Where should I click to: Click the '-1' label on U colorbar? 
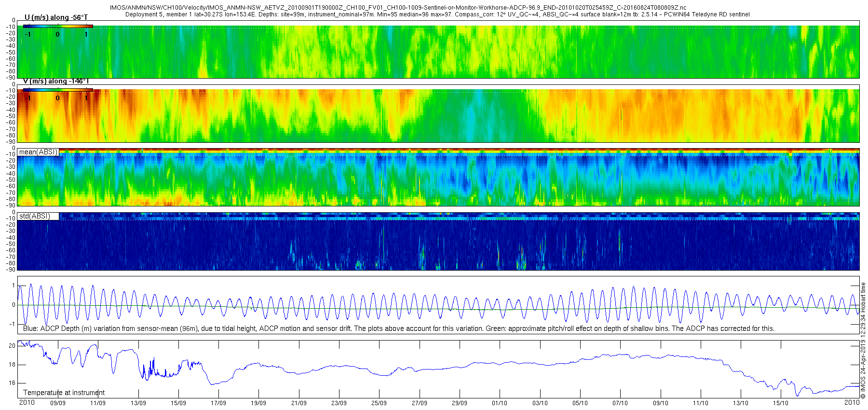[28, 34]
